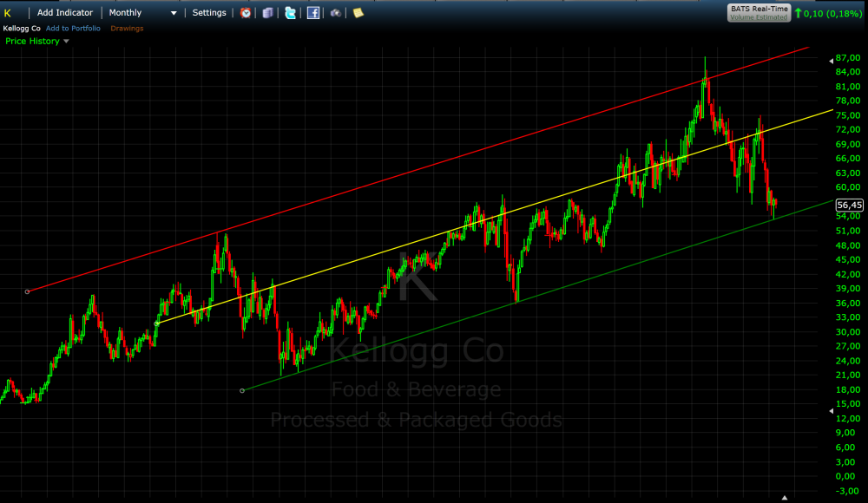Screen dimensions: 868x503
Task: Click the upward triangle at chart bottom
Action: click(x=784, y=498)
